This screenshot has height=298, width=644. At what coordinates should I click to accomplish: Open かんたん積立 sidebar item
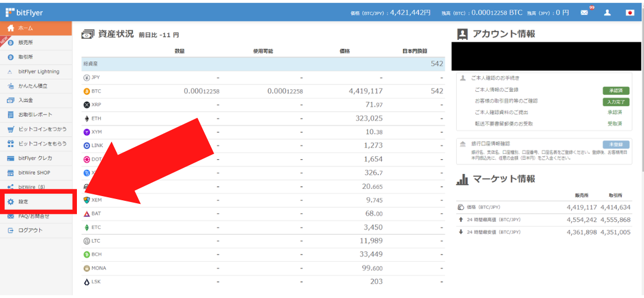(x=33, y=86)
